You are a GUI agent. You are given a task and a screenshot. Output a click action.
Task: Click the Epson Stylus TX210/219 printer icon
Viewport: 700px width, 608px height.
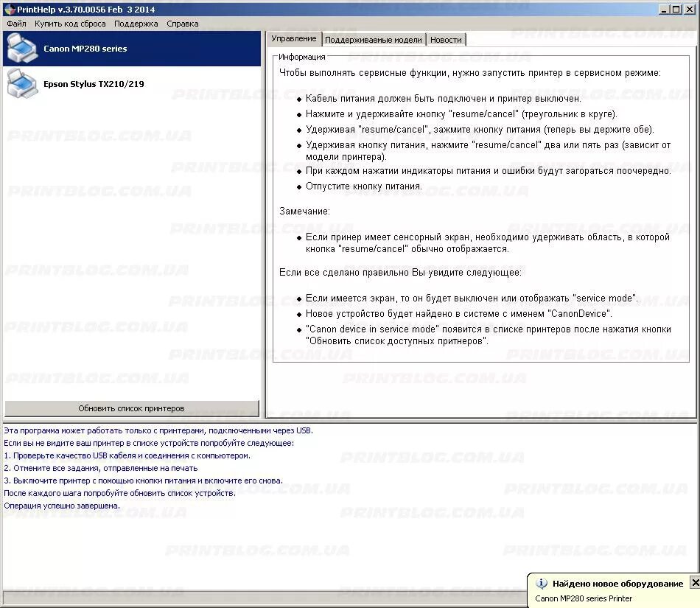(x=22, y=84)
